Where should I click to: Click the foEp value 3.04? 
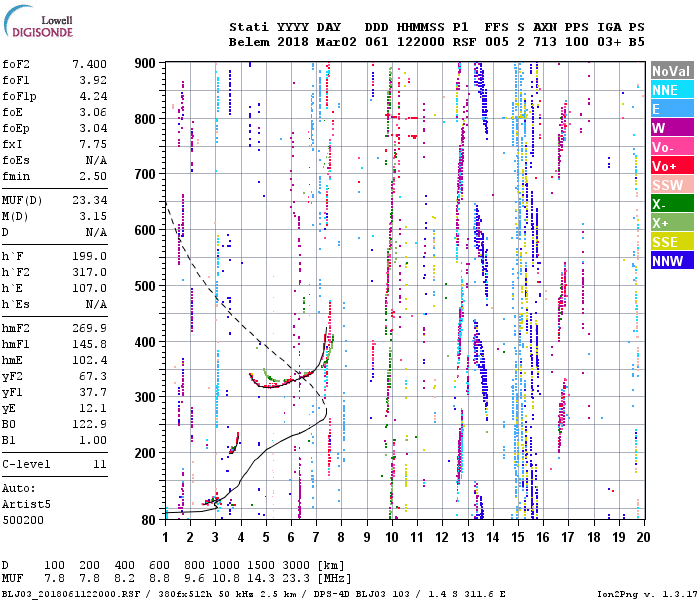pyautogui.click(x=93, y=129)
